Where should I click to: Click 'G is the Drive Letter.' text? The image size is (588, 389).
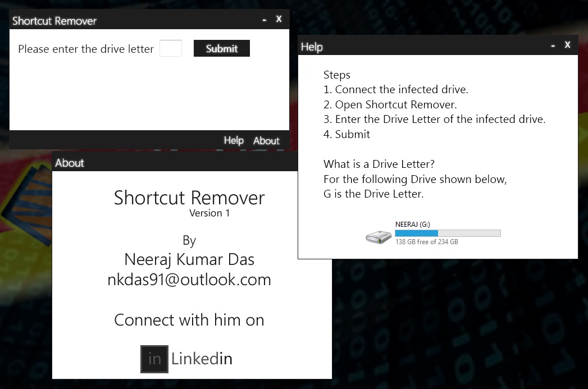(x=373, y=194)
